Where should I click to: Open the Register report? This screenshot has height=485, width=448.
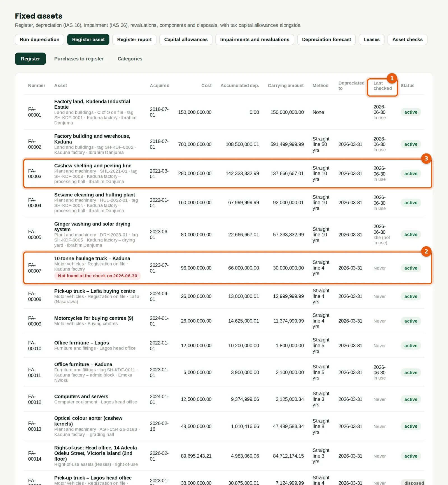coord(134,39)
